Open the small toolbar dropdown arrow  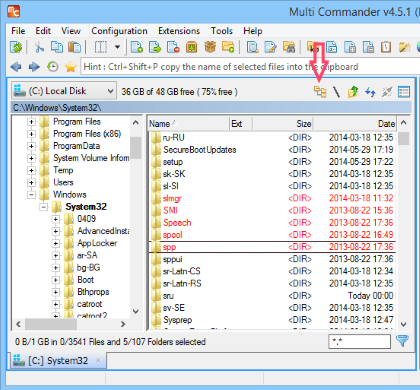pyautogui.click(x=117, y=47)
